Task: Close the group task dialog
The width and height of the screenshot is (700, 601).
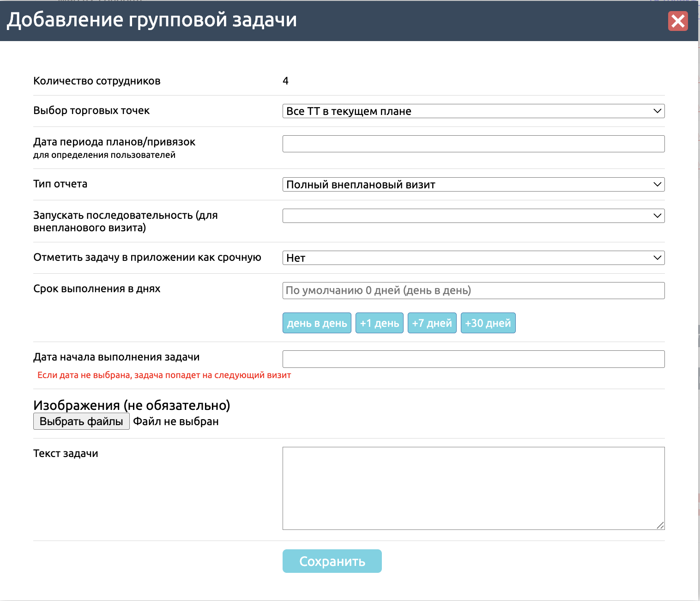Action: click(x=677, y=21)
